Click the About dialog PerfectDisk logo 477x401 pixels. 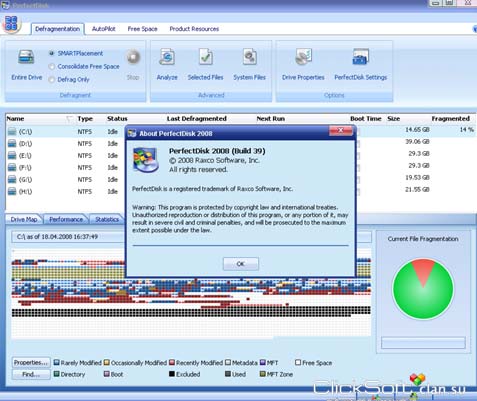146,160
